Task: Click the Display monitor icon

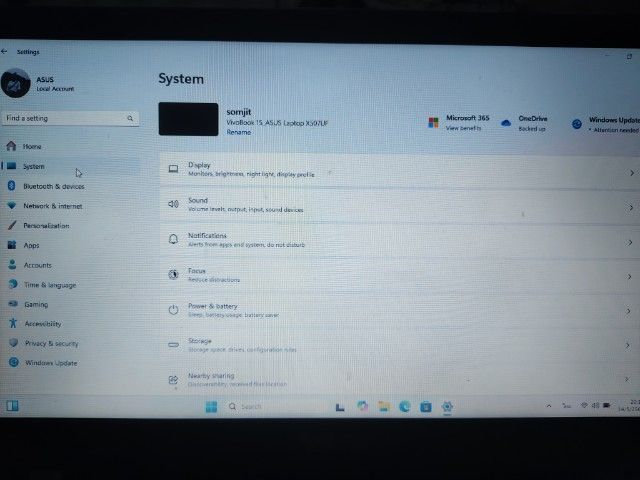Action: (173, 169)
